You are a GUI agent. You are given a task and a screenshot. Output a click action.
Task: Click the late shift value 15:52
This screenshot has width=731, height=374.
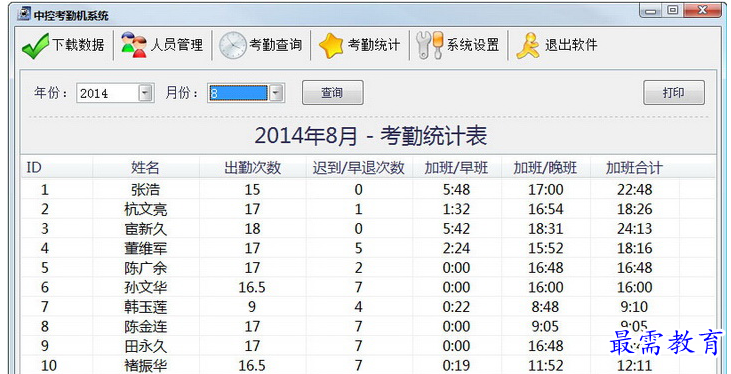[x=545, y=248]
